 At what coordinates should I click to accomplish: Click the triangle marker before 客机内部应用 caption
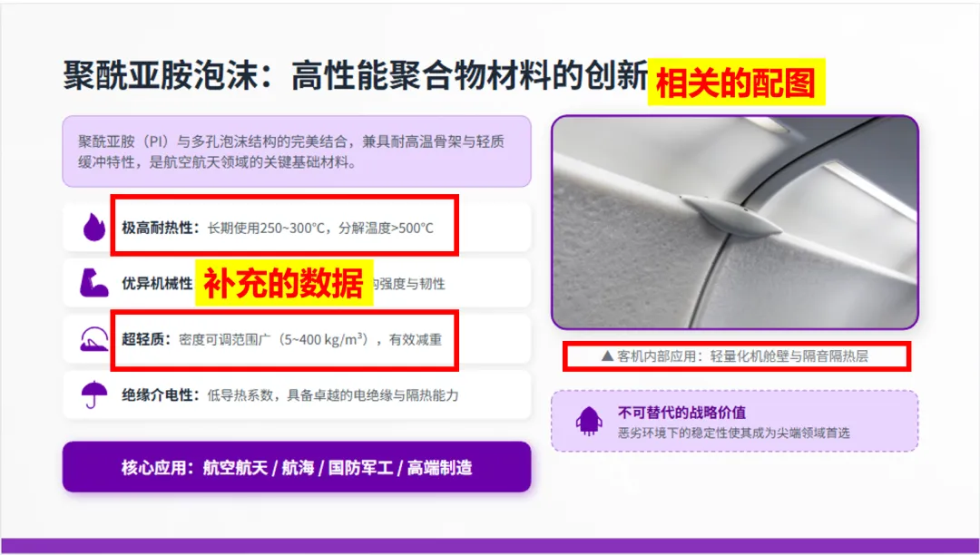(607, 356)
